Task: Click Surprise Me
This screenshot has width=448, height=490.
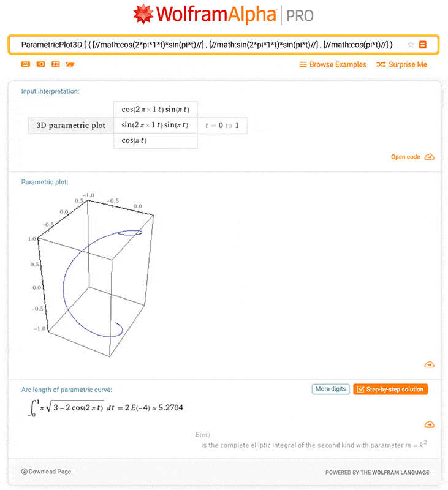Action: click(x=401, y=64)
